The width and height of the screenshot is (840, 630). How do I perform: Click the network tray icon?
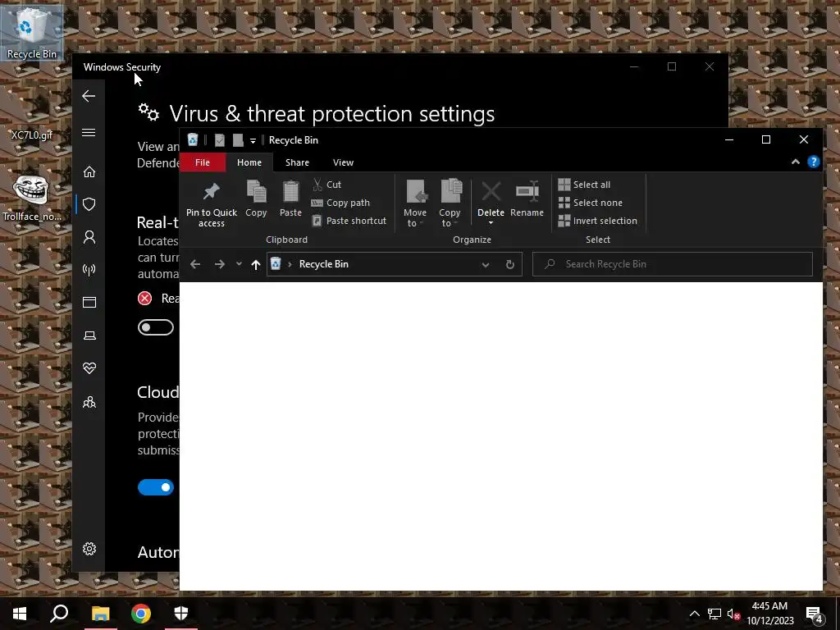point(714,614)
